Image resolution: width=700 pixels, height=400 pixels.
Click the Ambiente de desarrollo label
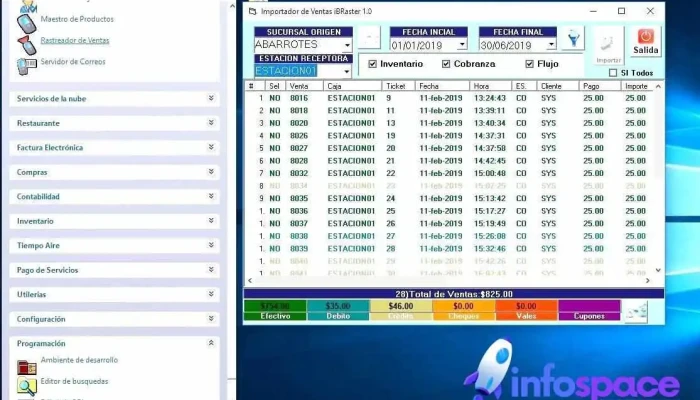pyautogui.click(x=79, y=360)
